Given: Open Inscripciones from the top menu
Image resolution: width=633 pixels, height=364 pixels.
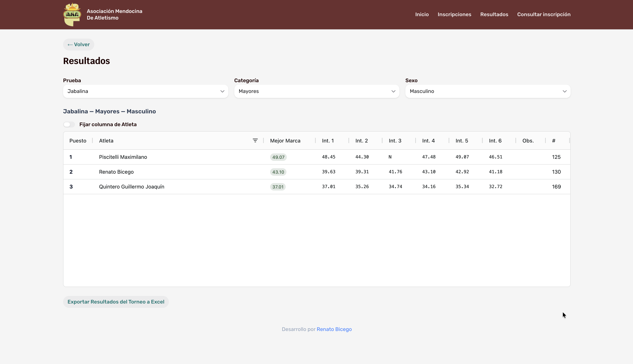Looking at the screenshot, I should (454, 14).
